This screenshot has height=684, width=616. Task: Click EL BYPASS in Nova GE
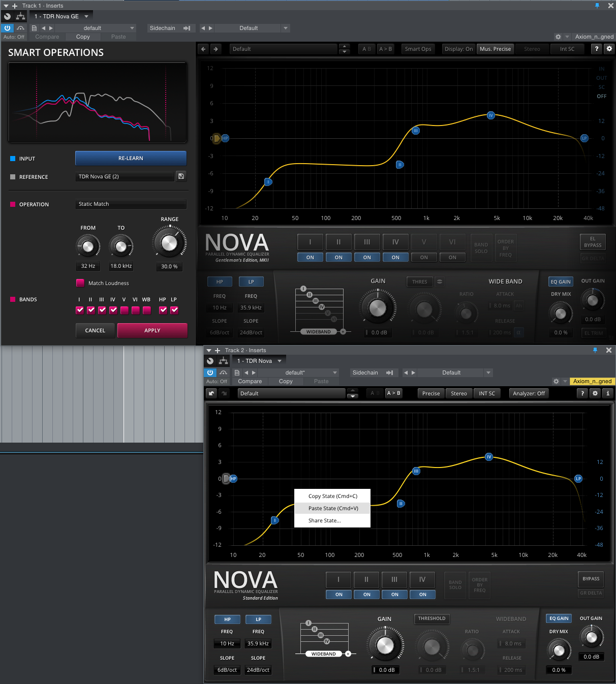(593, 242)
